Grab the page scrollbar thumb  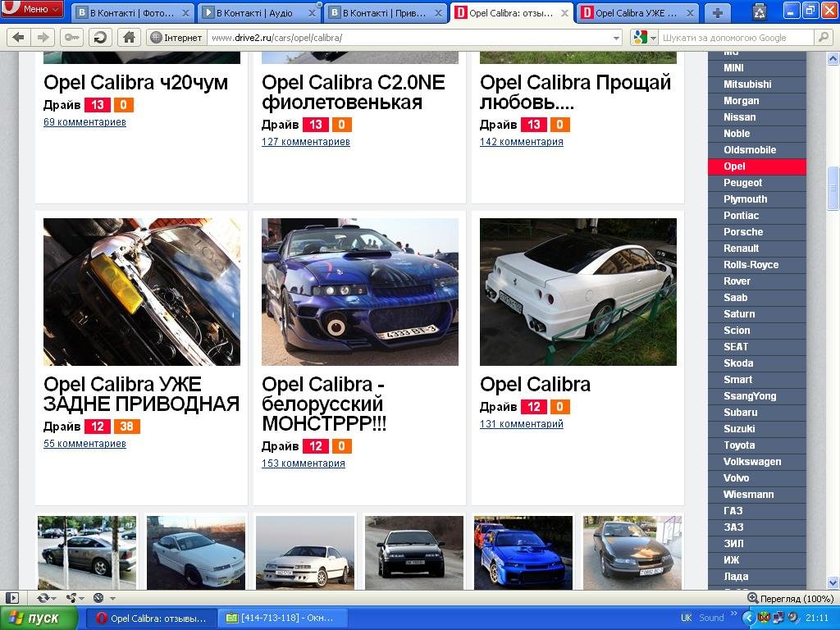(833, 188)
